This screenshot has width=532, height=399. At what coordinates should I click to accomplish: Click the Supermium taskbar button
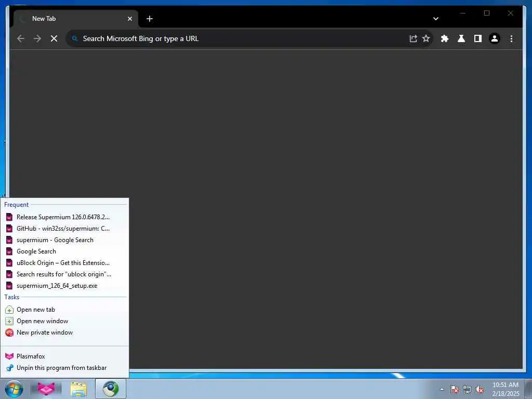tap(111, 389)
